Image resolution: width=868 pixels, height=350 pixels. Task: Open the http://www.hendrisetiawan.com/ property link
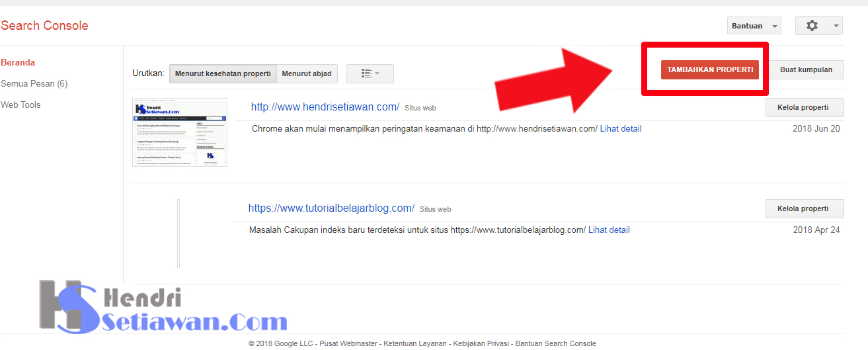[325, 107]
